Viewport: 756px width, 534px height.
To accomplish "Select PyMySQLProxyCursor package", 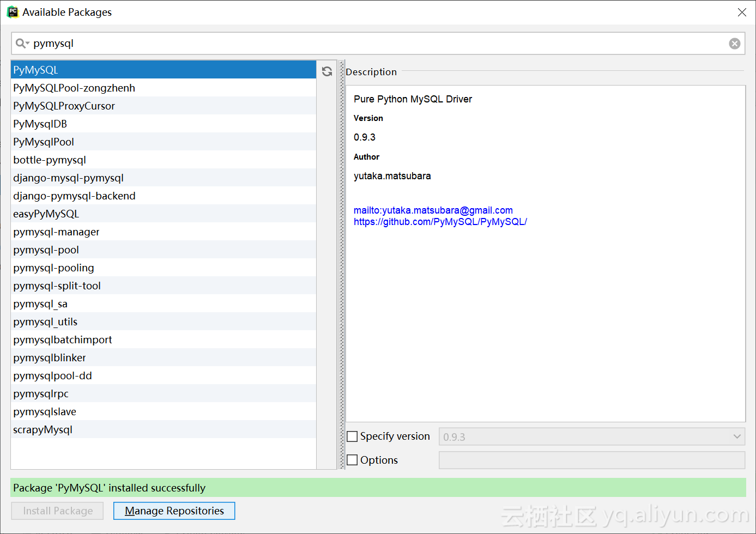I will pyautogui.click(x=164, y=106).
